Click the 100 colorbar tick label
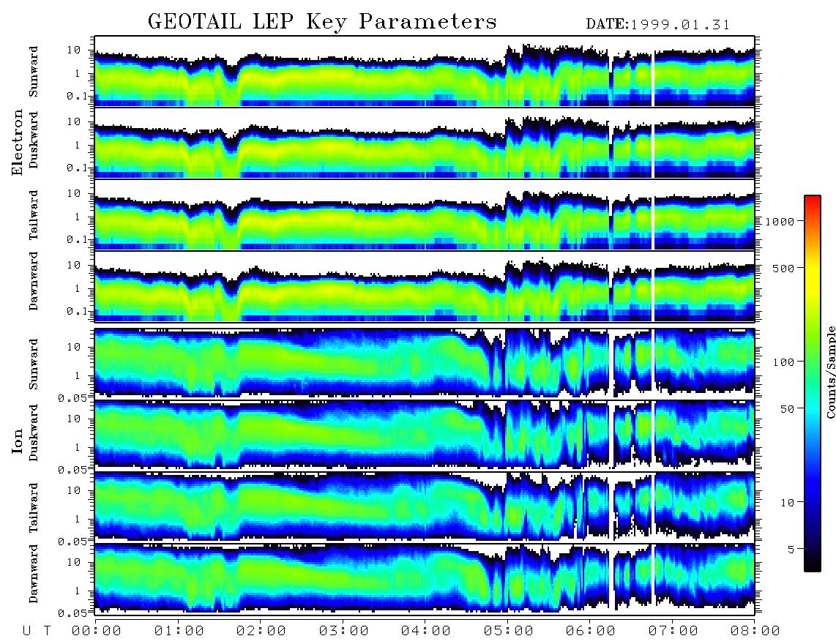 [784, 362]
